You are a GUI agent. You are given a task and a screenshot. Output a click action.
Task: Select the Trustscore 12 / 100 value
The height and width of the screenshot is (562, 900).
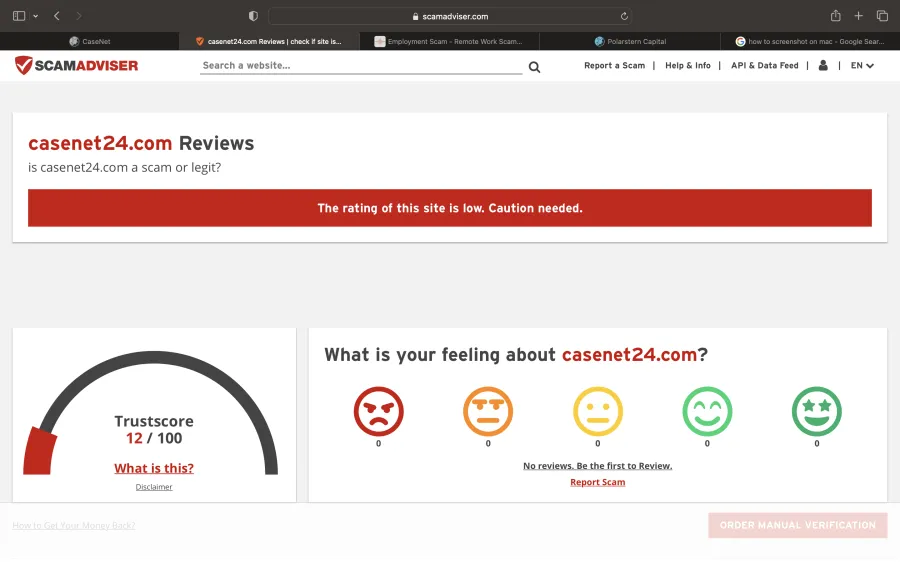coord(154,439)
